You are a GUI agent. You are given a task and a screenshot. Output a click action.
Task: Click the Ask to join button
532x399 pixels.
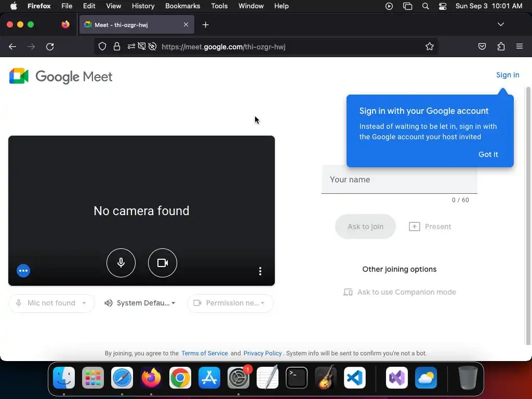(365, 227)
